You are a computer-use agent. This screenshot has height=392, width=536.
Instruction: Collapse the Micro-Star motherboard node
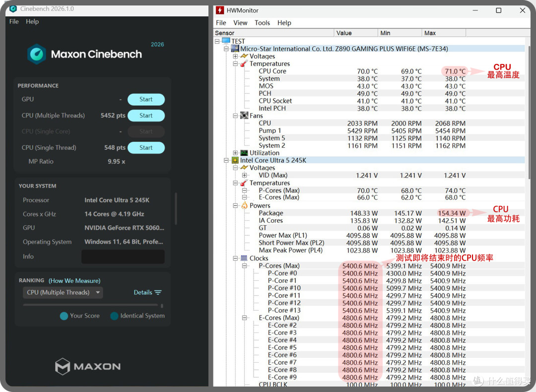click(x=226, y=49)
